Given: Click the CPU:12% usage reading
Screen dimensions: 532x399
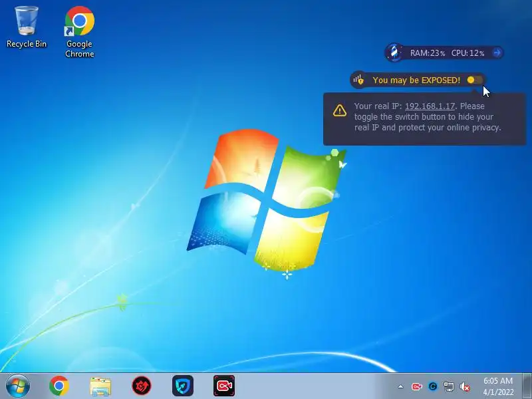Looking at the screenshot, I should [x=468, y=53].
